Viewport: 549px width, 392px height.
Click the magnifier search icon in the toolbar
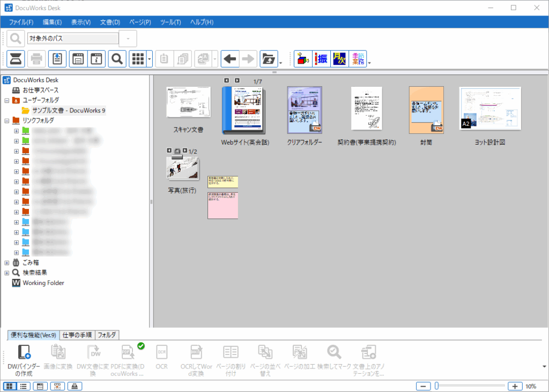click(x=117, y=59)
